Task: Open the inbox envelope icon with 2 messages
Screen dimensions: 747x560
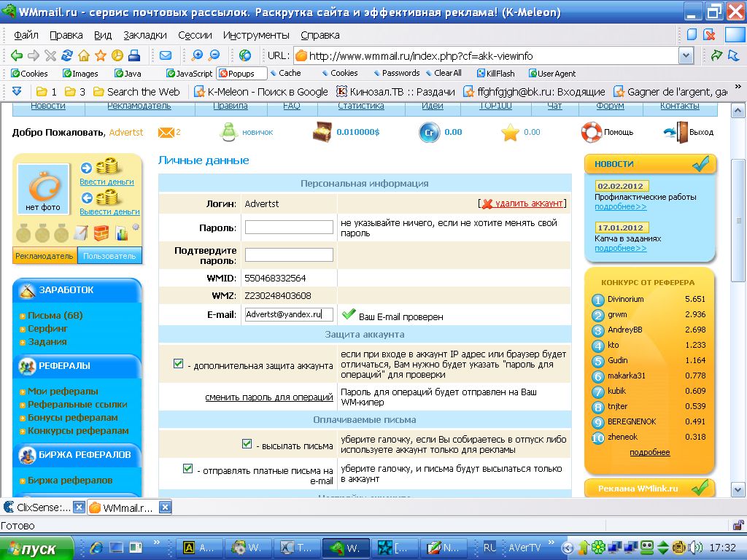Action: click(x=166, y=133)
